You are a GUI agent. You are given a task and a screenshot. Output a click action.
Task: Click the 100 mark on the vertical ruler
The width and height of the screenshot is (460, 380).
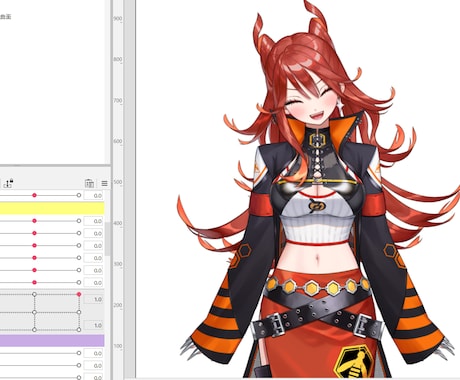(118, 346)
